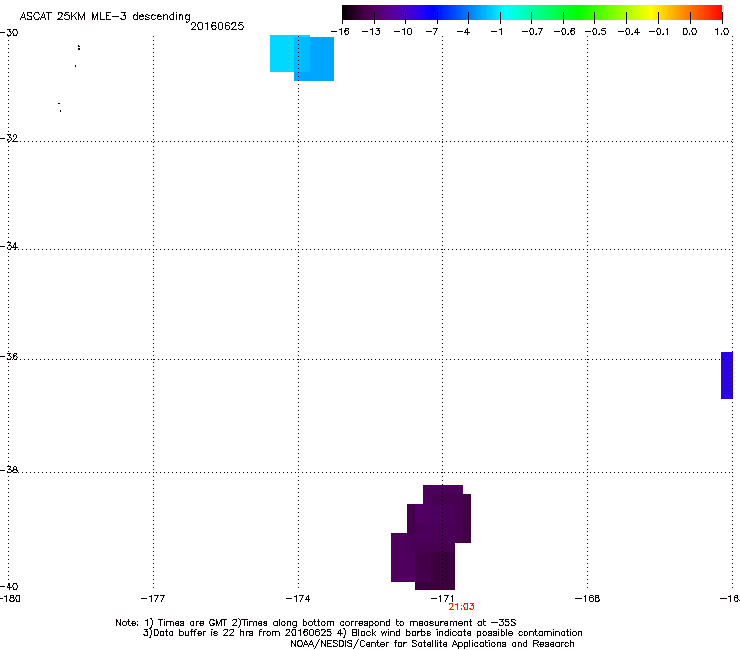Image resolution: width=740 pixels, height=650 pixels.
Task: Click the -168 longitude axis label
Action: 588,599
